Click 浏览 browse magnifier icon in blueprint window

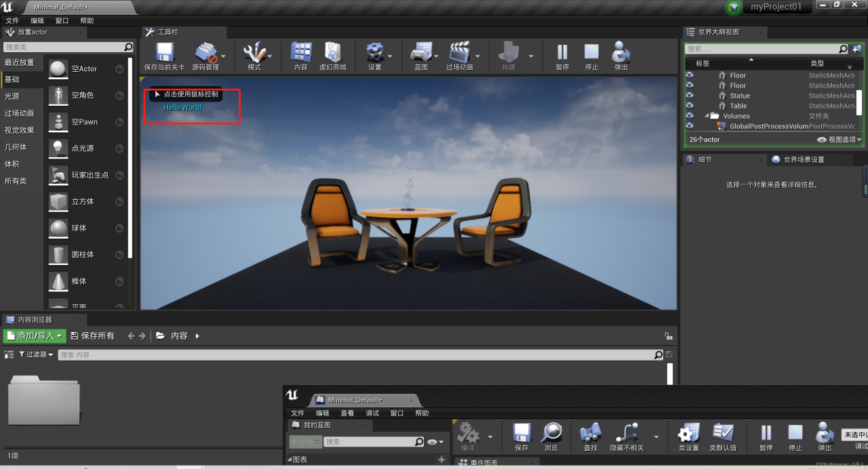551,432
